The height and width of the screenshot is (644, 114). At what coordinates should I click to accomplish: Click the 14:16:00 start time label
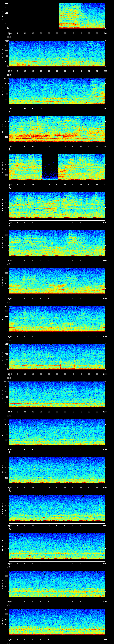(9, 487)
